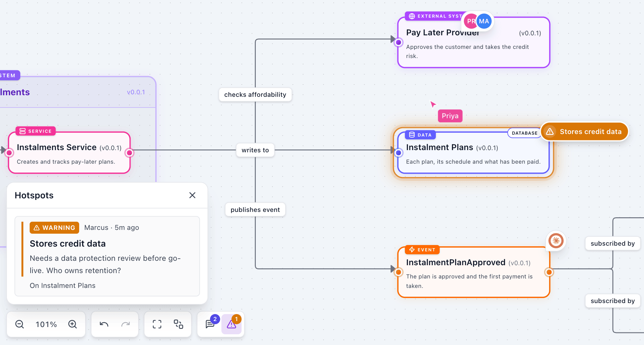Click 'On Instalment Plans' link in hotspot card
This screenshot has height=345, width=644.
coord(62,285)
